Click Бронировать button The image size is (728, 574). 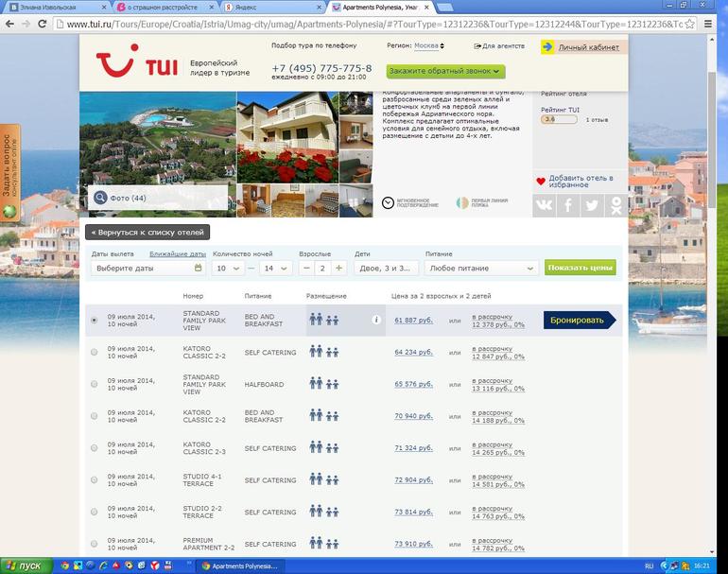(x=579, y=320)
